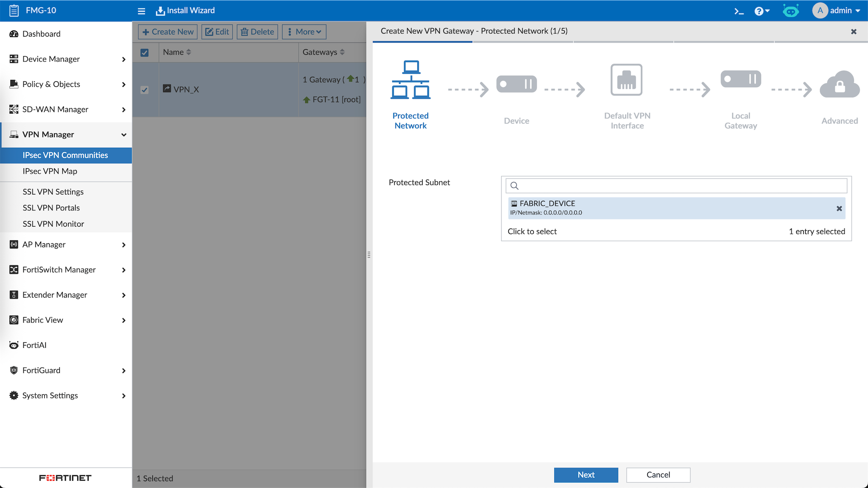Click the Advanced cloud lock icon

click(x=840, y=85)
